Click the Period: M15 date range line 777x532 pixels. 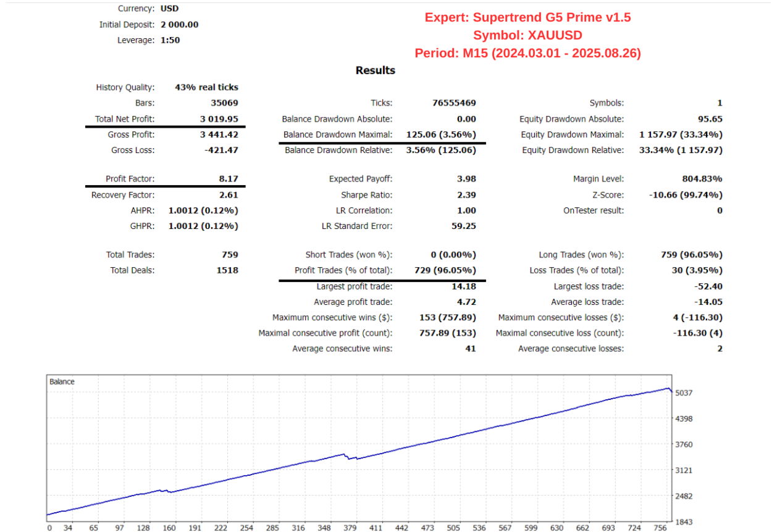[528, 53]
